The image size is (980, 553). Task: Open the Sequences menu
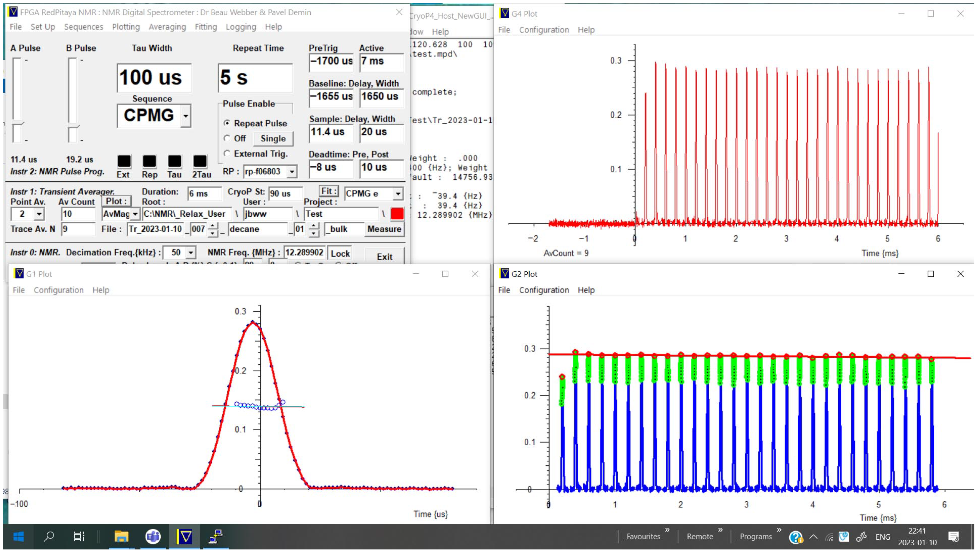click(83, 27)
